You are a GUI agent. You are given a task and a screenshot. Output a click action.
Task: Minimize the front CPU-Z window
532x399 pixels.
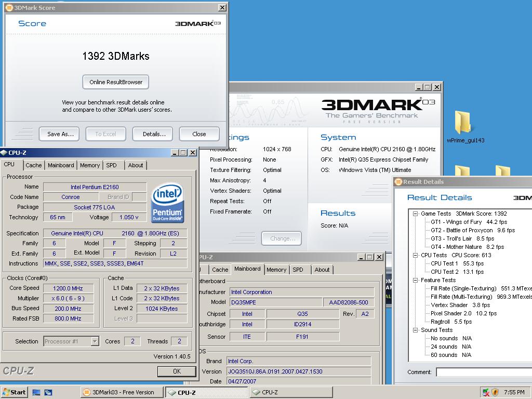(175, 153)
